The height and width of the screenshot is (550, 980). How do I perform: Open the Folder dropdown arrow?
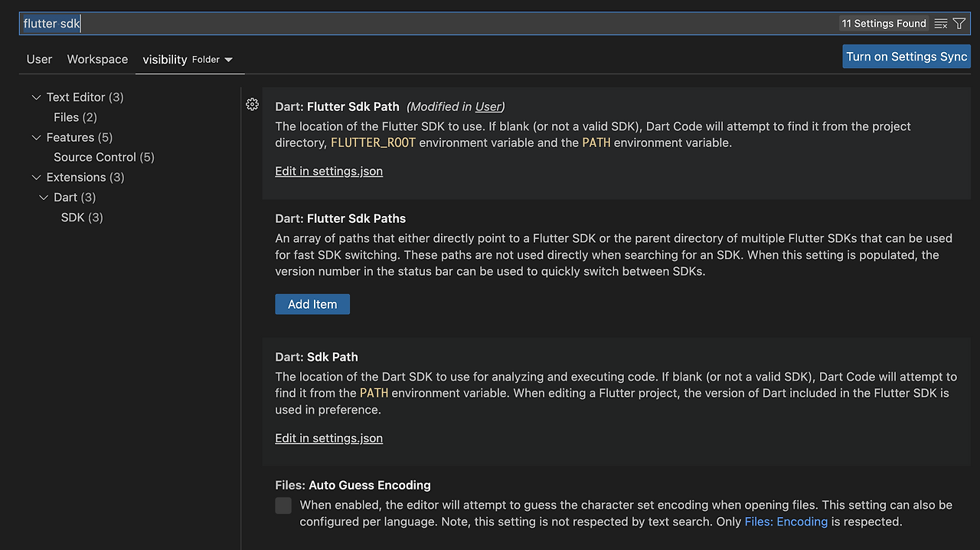coord(228,60)
